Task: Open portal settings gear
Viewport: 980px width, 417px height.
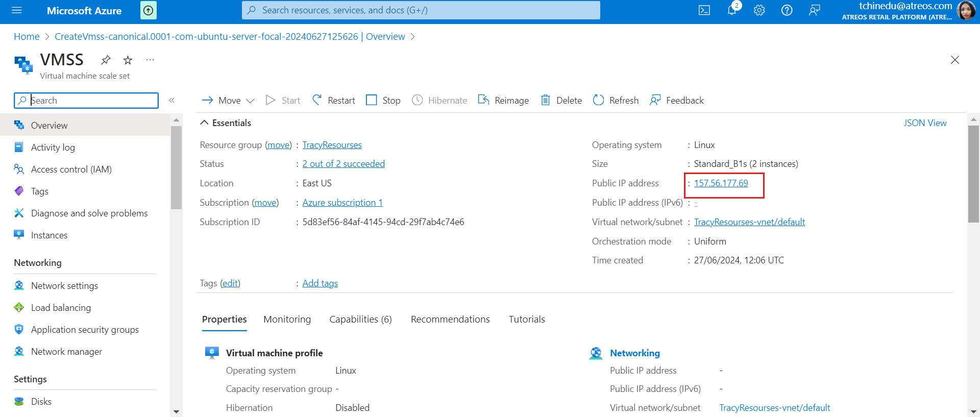Action: pos(759,10)
